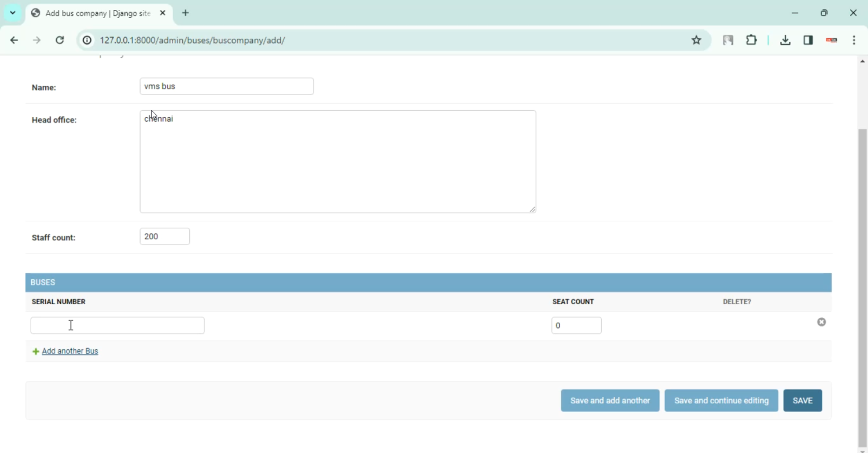868x453 pixels.
Task: Bookmark this page with star icon
Action: click(x=696, y=40)
